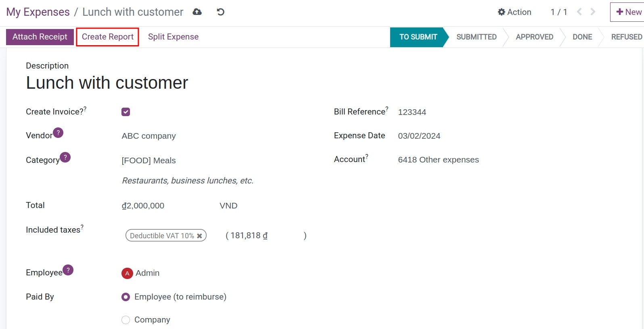644x329 pixels.
Task: Open the Action gear menu
Action: (x=514, y=12)
